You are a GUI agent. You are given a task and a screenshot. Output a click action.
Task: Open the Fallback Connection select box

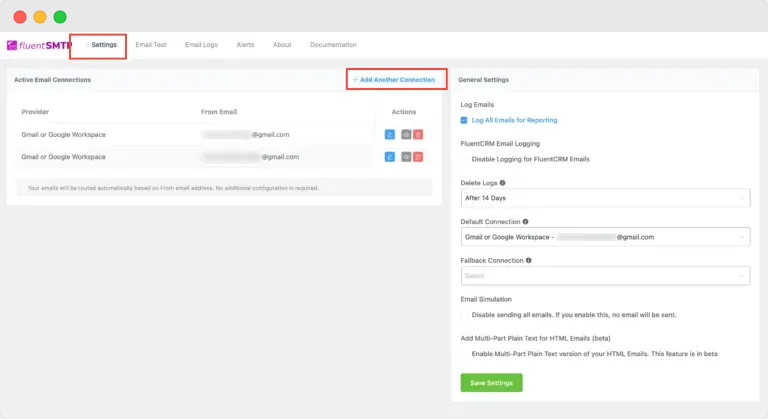click(x=604, y=276)
